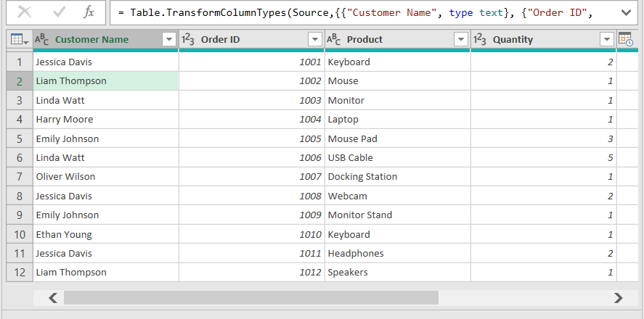
Task: Select the Customer Name column header
Action: (x=105, y=40)
